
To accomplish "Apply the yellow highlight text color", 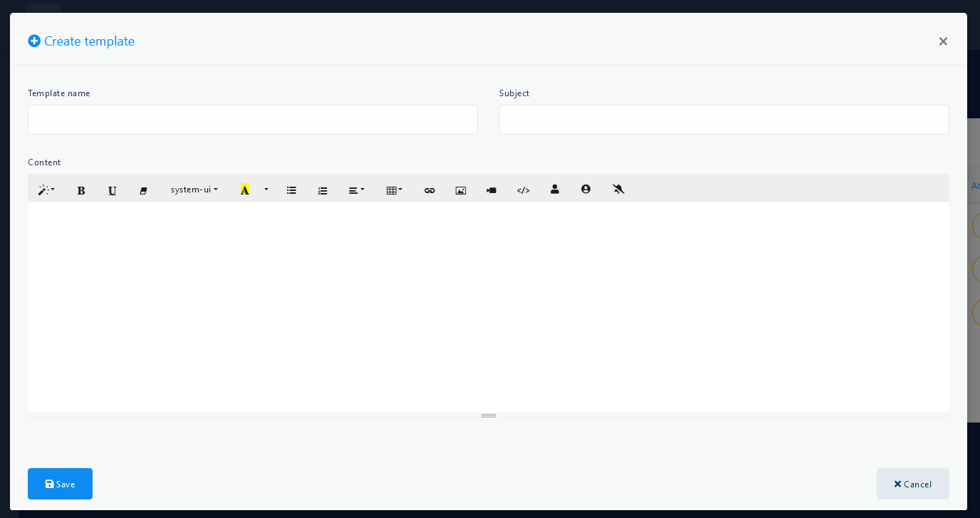I will pos(244,190).
